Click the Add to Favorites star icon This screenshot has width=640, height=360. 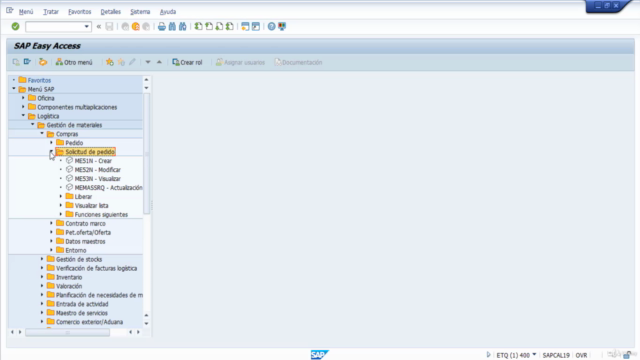tap(110, 62)
